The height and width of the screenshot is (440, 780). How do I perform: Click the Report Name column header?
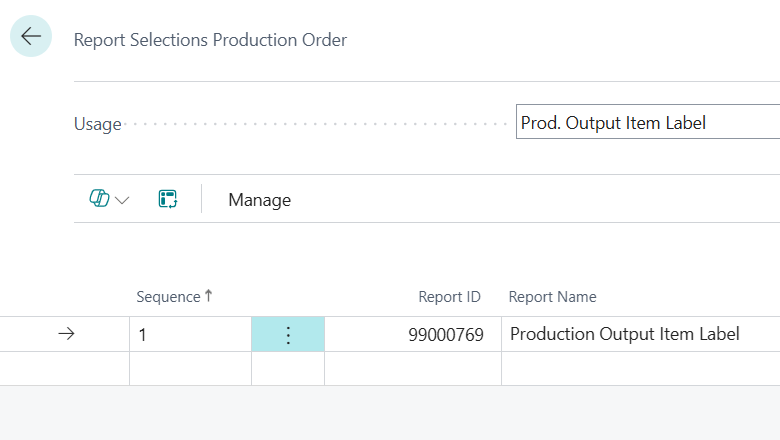pos(552,297)
